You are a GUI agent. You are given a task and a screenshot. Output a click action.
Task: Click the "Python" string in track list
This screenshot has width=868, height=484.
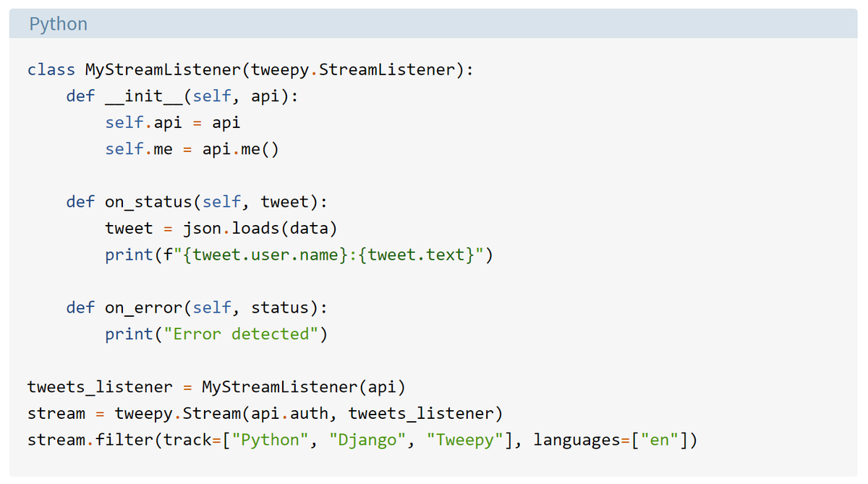point(270,440)
